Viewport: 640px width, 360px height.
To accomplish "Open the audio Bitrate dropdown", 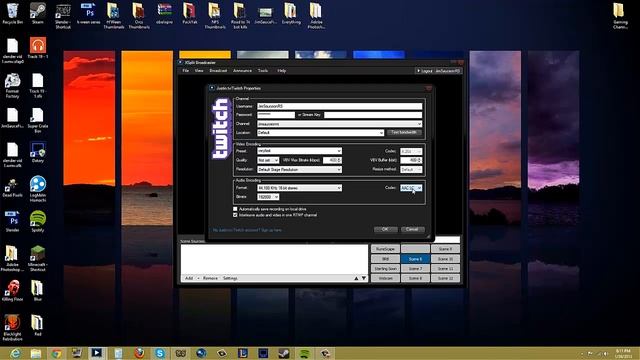I will tap(268, 197).
